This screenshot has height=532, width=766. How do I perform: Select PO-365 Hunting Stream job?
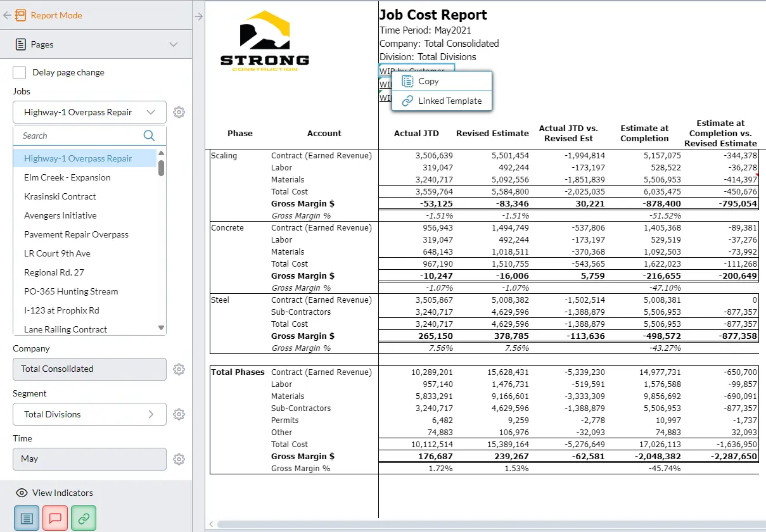(x=85, y=291)
